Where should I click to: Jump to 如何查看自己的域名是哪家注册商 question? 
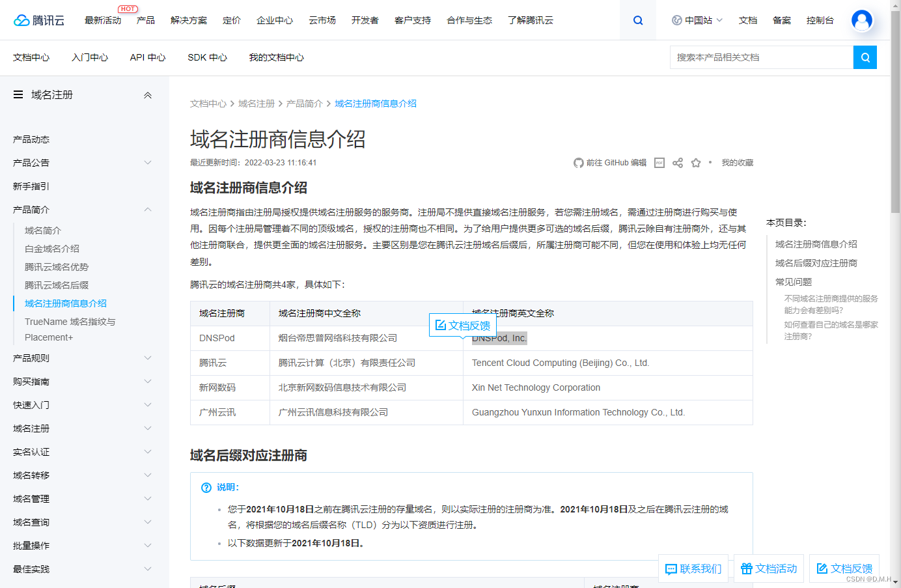tap(831, 330)
